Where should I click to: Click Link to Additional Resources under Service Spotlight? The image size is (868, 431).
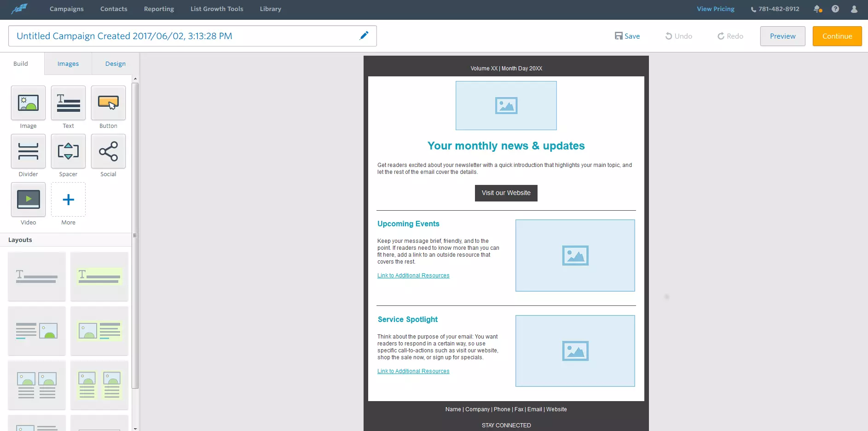(413, 371)
